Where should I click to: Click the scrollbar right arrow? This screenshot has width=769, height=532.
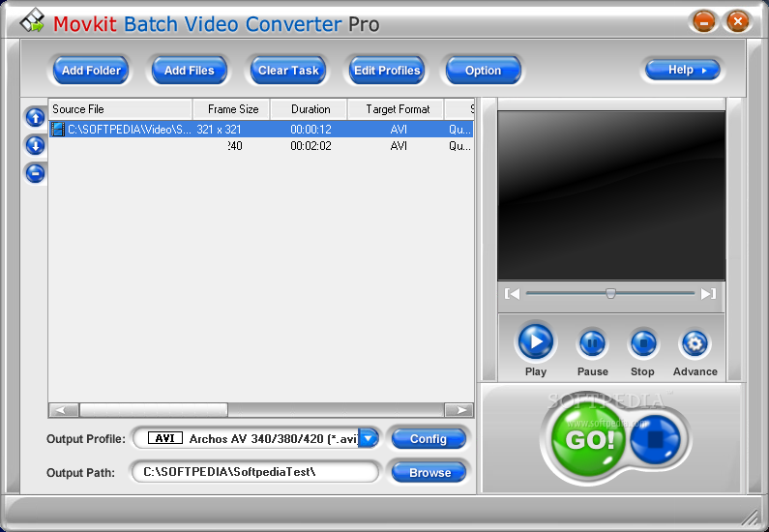coord(458,410)
